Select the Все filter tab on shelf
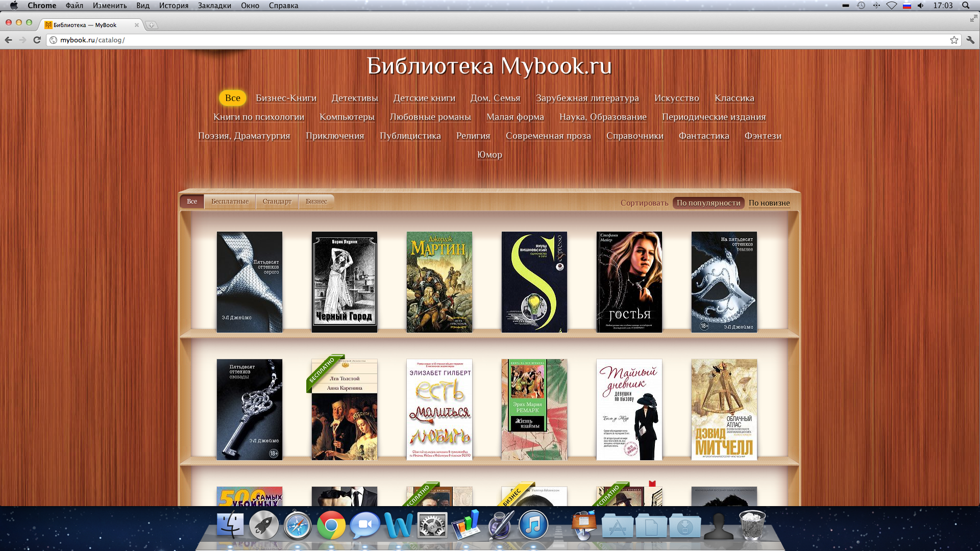The image size is (980, 551). tap(192, 202)
